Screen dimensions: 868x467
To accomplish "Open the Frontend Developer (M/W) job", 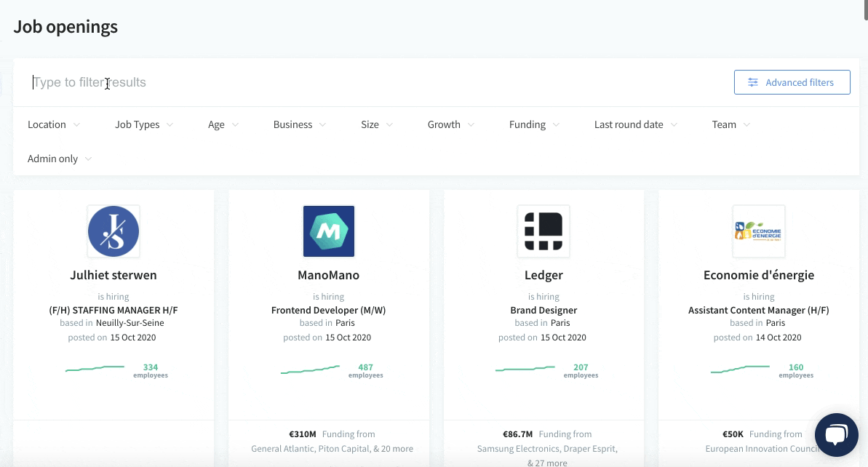I will pyautogui.click(x=329, y=311).
